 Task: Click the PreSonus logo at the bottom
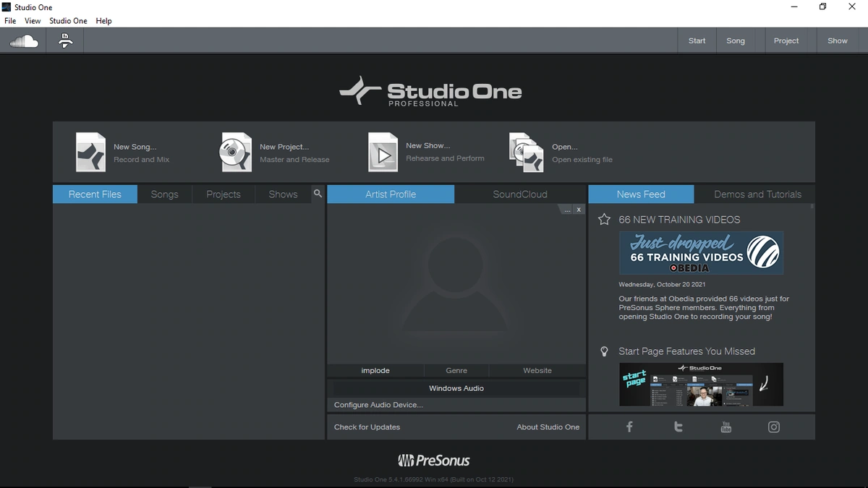[x=434, y=461]
